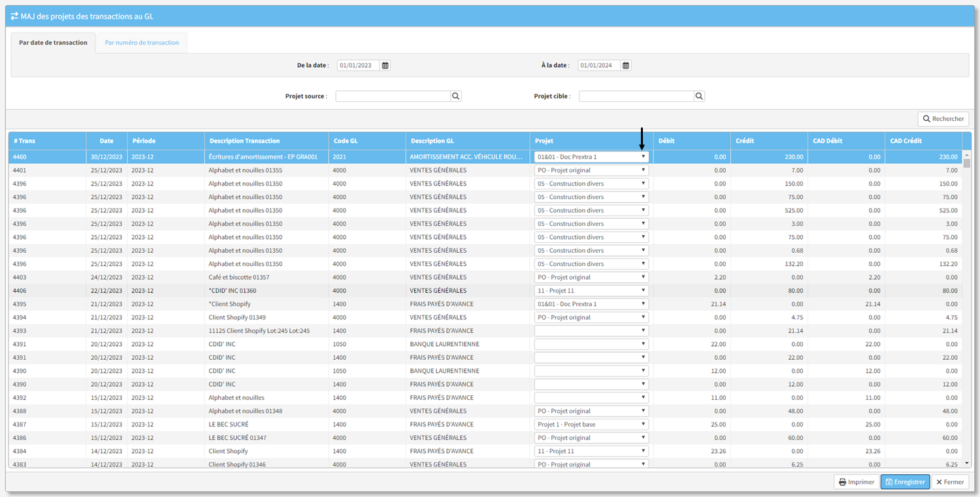The height and width of the screenshot is (497, 980).
Task: Focus the De la date input field
Action: (358, 65)
